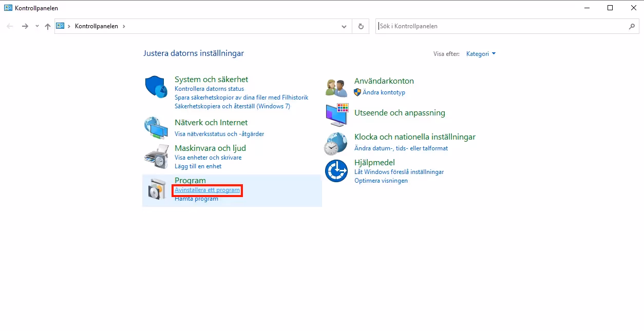The image size is (644, 331).
Task: Click the back arrow navigation button
Action: coord(10,26)
